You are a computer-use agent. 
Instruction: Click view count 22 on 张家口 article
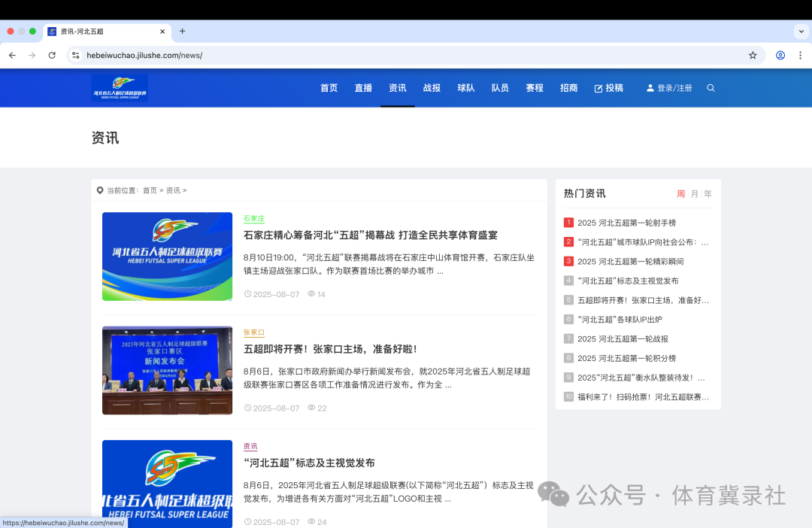tap(317, 408)
